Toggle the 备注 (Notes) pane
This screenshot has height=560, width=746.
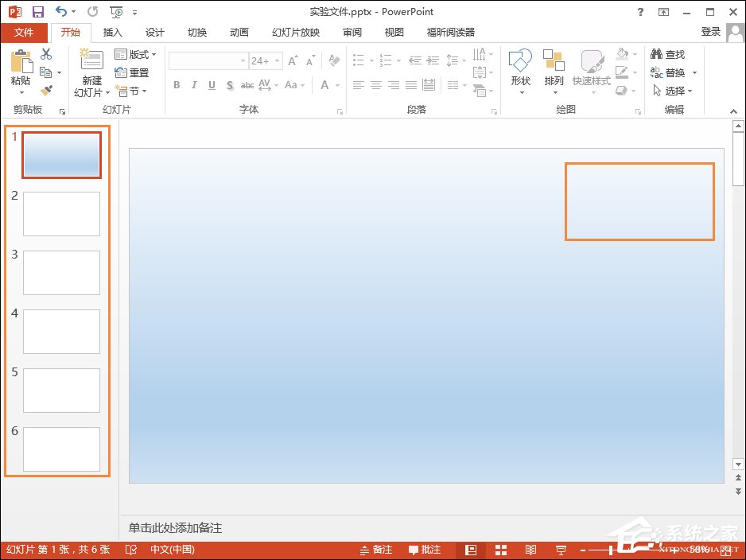pyautogui.click(x=376, y=549)
